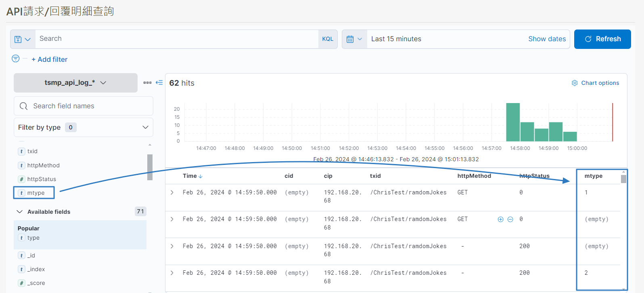
Task: Click the search magnifier icon in field search
Action: (24, 106)
